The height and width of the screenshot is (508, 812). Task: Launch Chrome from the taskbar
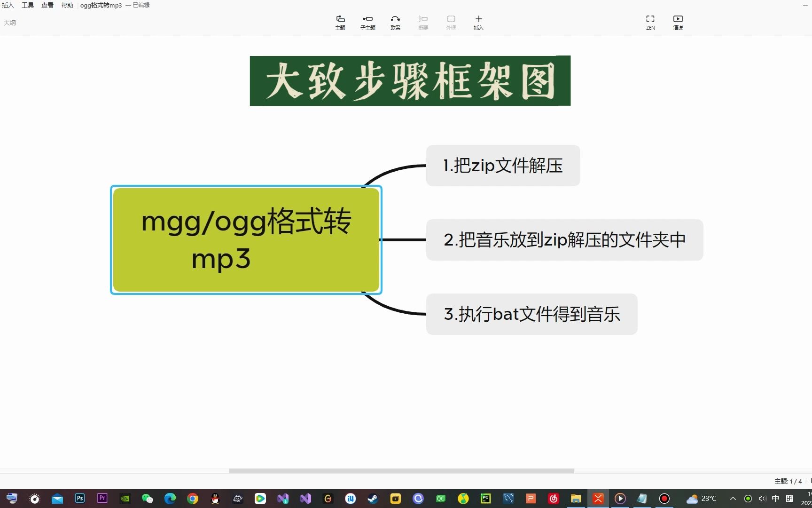tap(192, 498)
